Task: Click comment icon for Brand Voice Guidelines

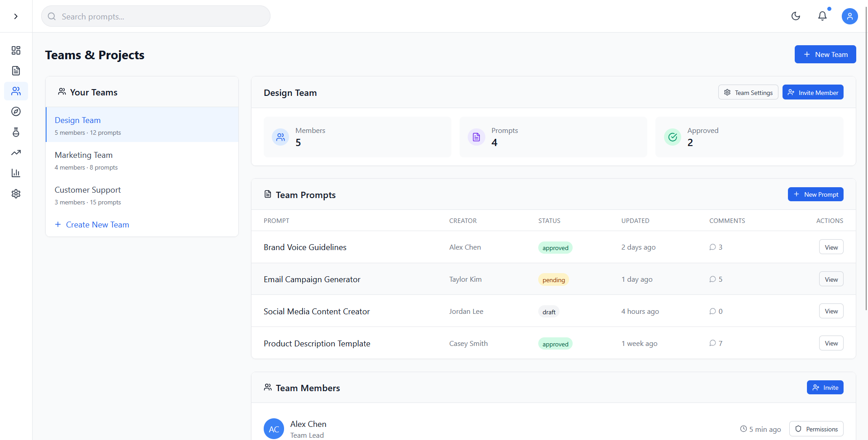Action: [712, 247]
